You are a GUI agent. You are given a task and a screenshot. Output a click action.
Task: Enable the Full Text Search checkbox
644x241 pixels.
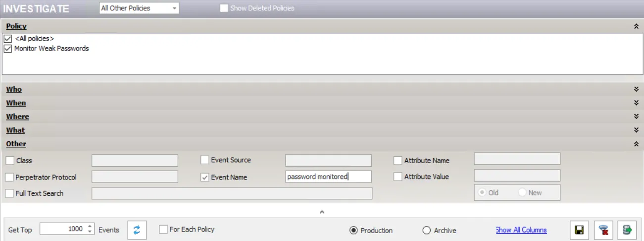[9, 193]
